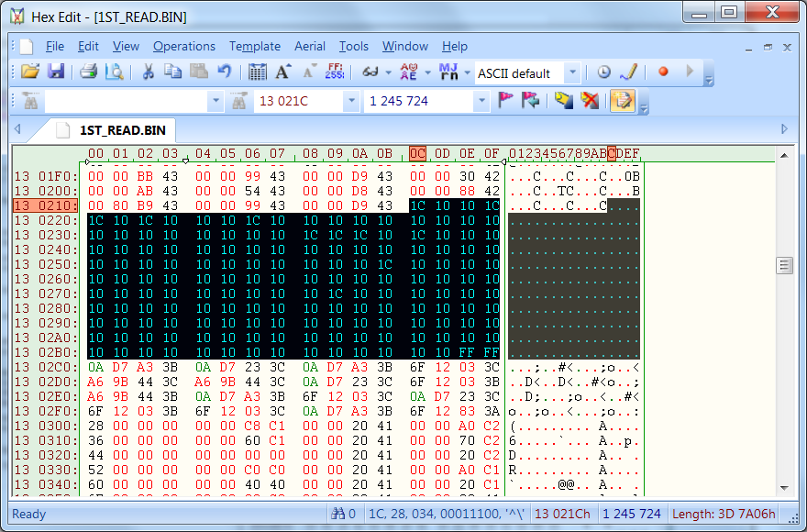
Task: Click highlighted address row 13 0210
Action: tap(46, 205)
